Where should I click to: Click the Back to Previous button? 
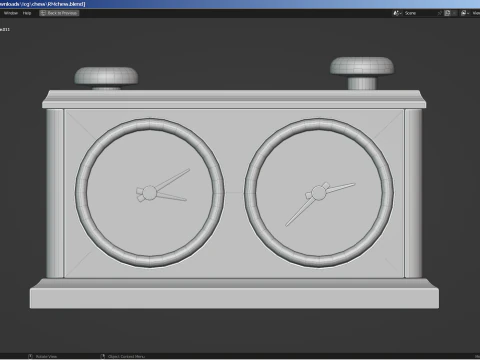59,13
